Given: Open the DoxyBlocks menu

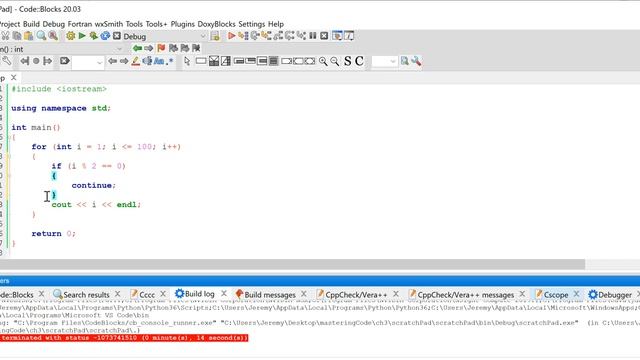Looking at the screenshot, I should point(216,24).
